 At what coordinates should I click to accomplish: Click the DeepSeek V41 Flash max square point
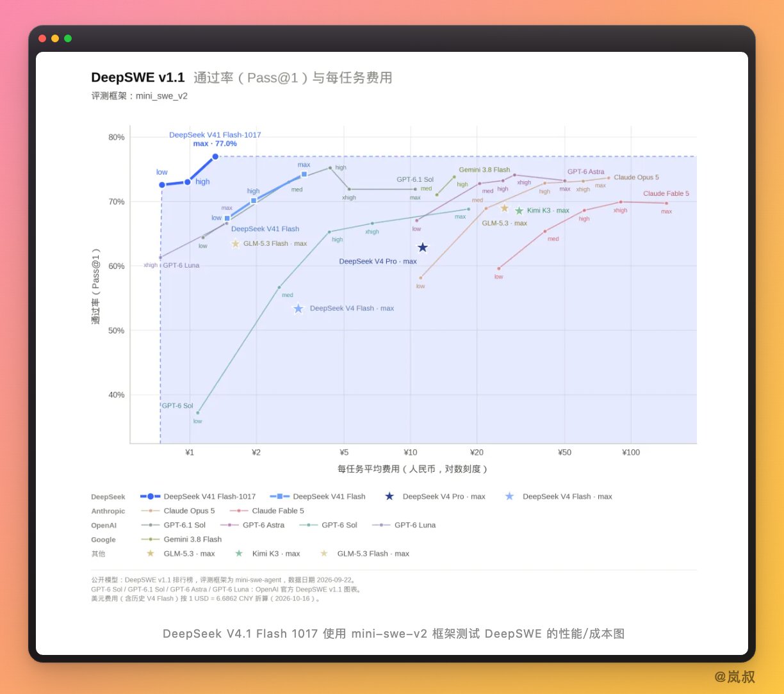point(304,174)
